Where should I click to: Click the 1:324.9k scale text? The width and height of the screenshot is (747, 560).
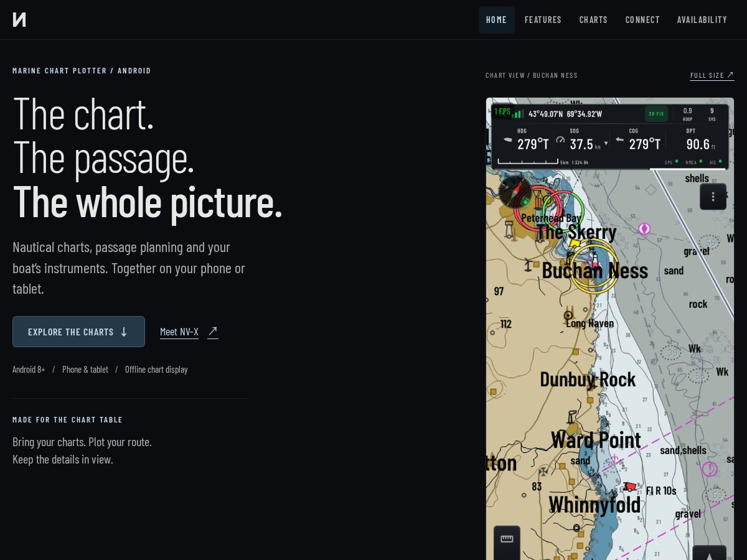click(x=580, y=162)
